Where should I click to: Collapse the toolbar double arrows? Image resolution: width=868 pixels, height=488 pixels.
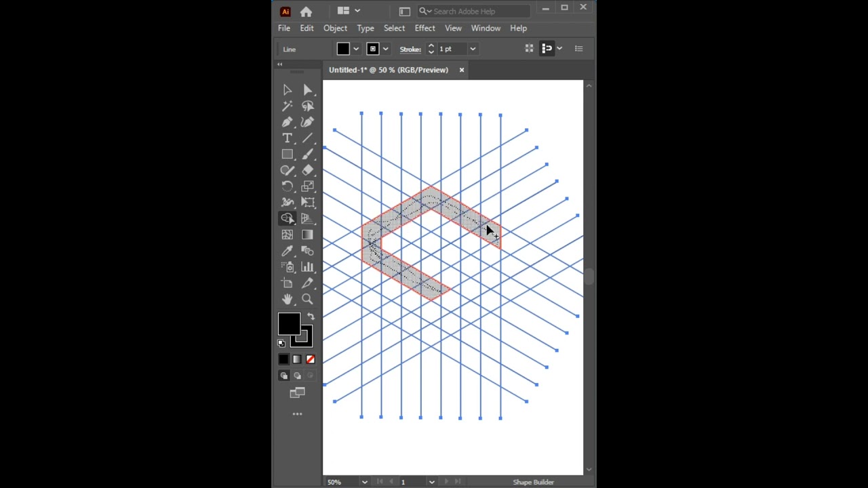[279, 64]
